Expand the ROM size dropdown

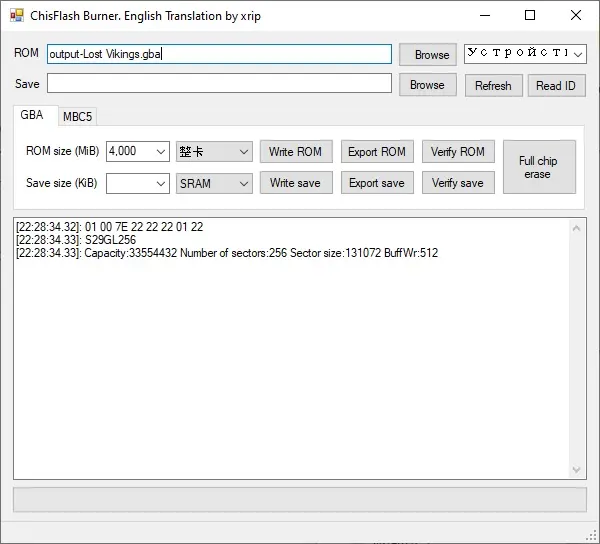pyautogui.click(x=161, y=152)
